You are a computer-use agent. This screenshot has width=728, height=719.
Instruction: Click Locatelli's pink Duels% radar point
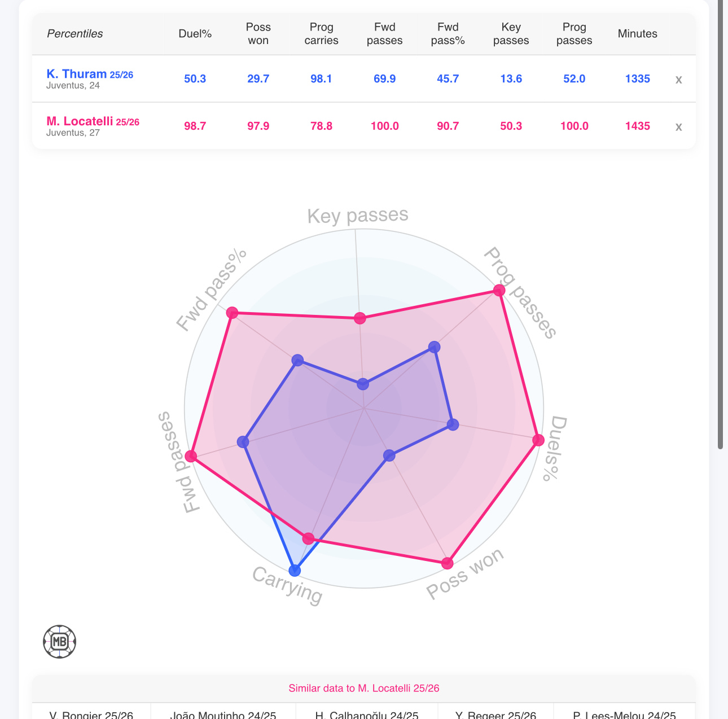[x=538, y=440]
